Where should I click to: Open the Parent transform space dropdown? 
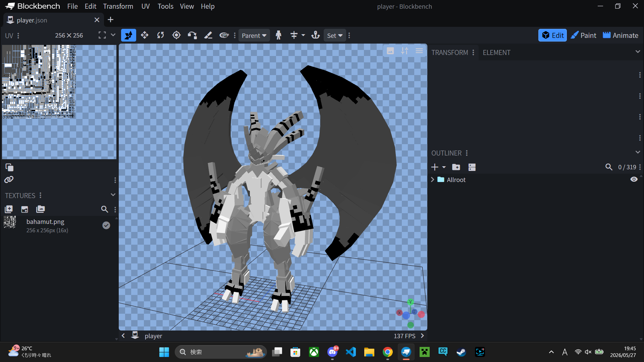pos(254,36)
